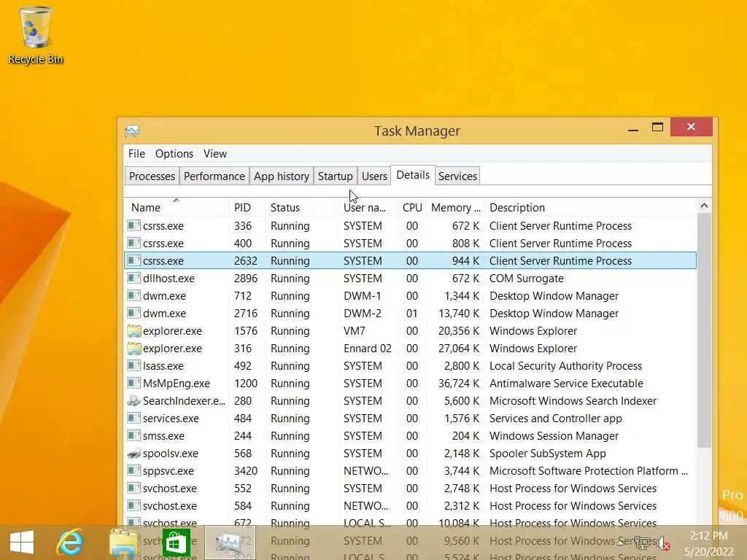The width and height of the screenshot is (747, 560).
Task: Click the icon of dwm.exe PID 2716
Action: point(134,314)
